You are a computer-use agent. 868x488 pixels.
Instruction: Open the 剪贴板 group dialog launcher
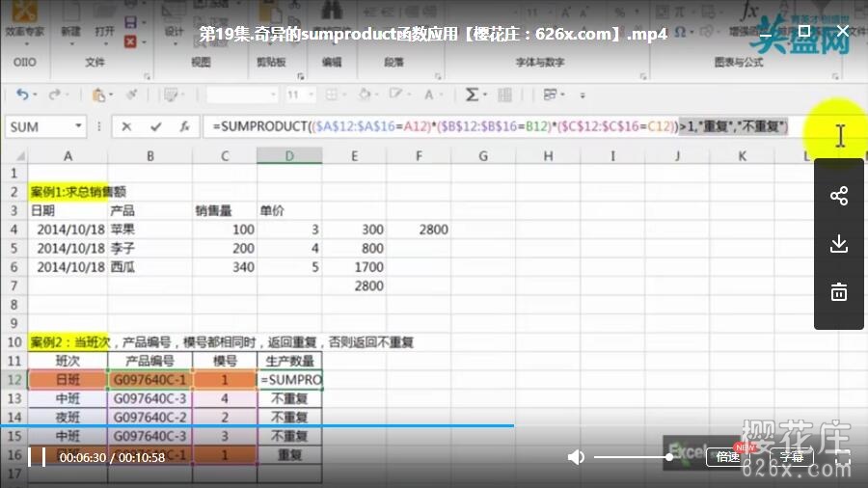(300, 76)
